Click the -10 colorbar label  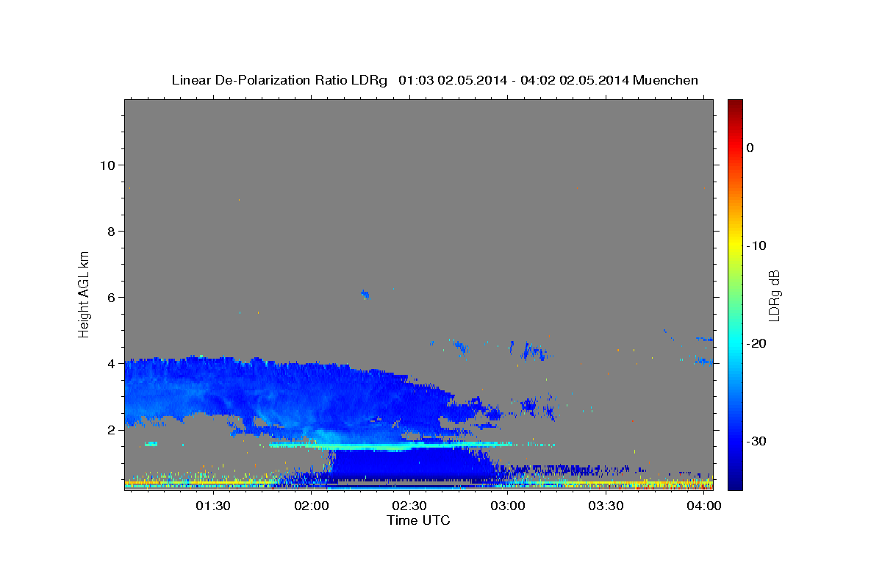pyautogui.click(x=757, y=245)
